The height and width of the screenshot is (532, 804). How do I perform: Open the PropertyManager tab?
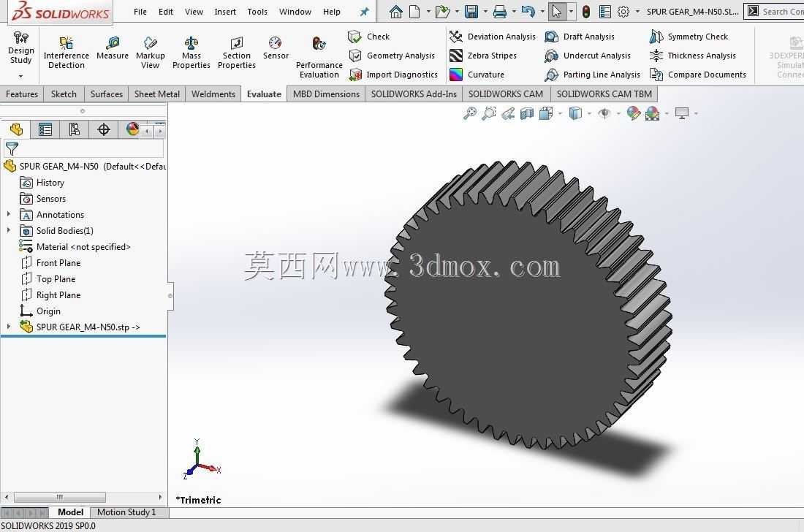pos(45,129)
